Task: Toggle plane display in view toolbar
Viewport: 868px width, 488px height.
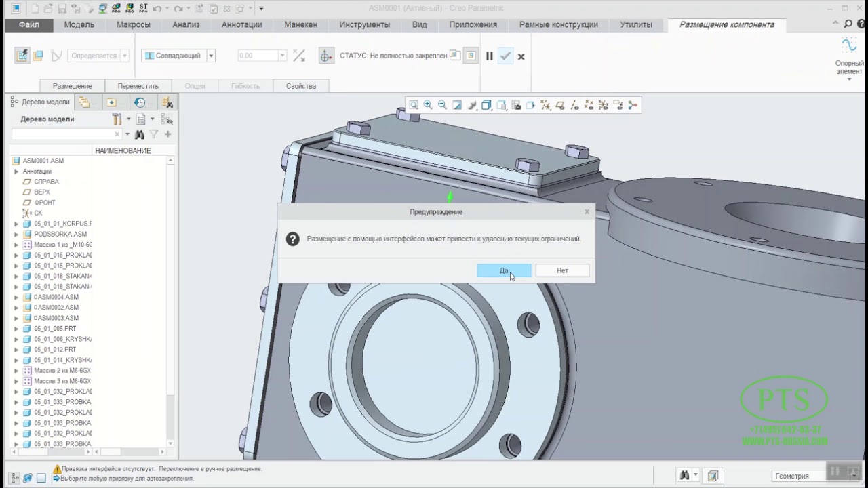Action: pyautogui.click(x=560, y=105)
